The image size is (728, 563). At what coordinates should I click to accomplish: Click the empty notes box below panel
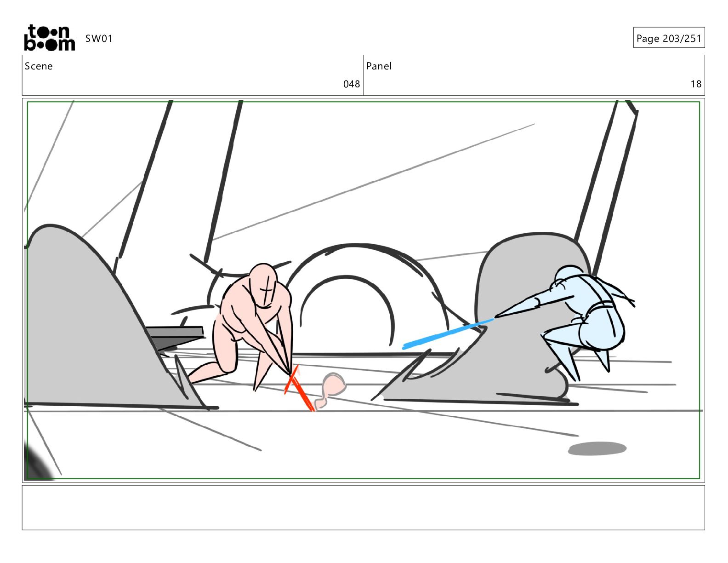tap(364, 508)
